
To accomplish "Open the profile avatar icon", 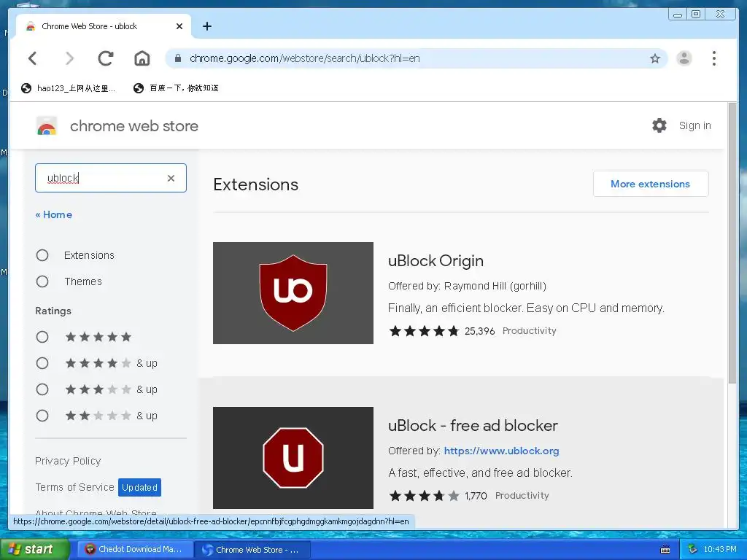I will coord(684,58).
